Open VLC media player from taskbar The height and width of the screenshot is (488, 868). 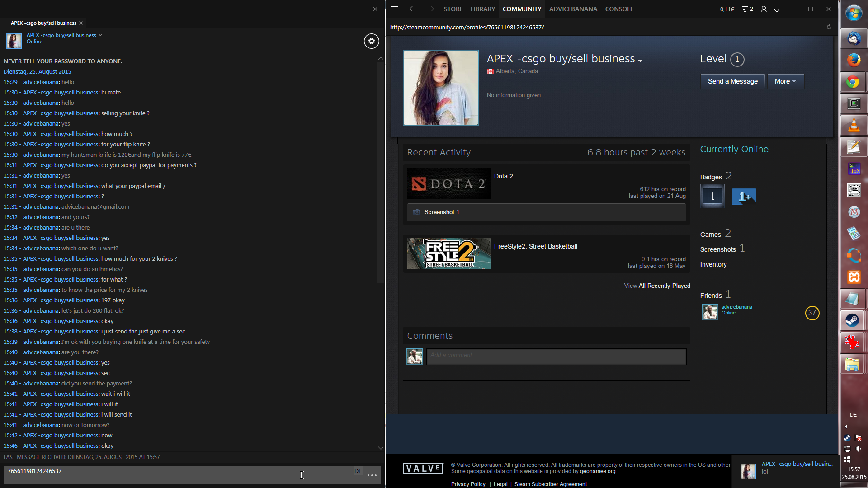854,125
